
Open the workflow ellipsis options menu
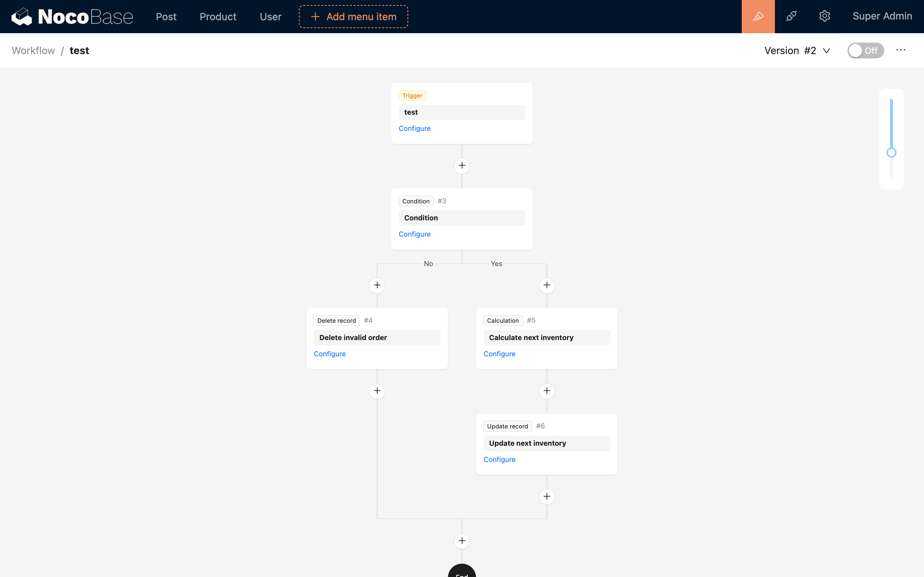pos(901,50)
